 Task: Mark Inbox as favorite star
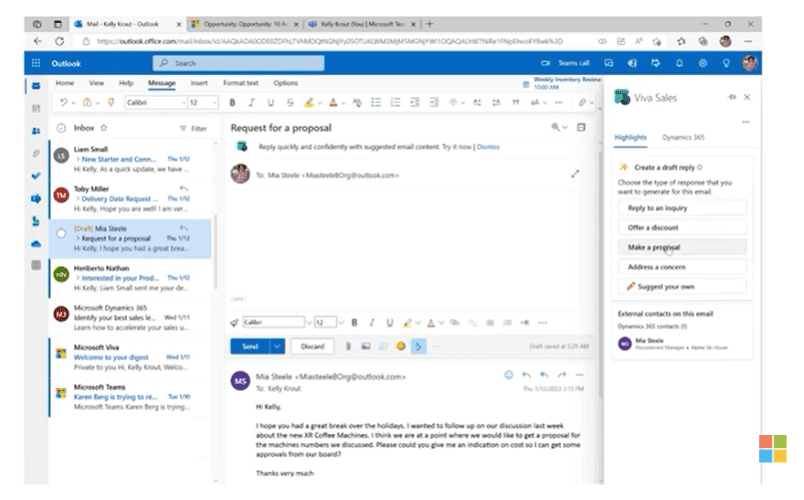(104, 128)
